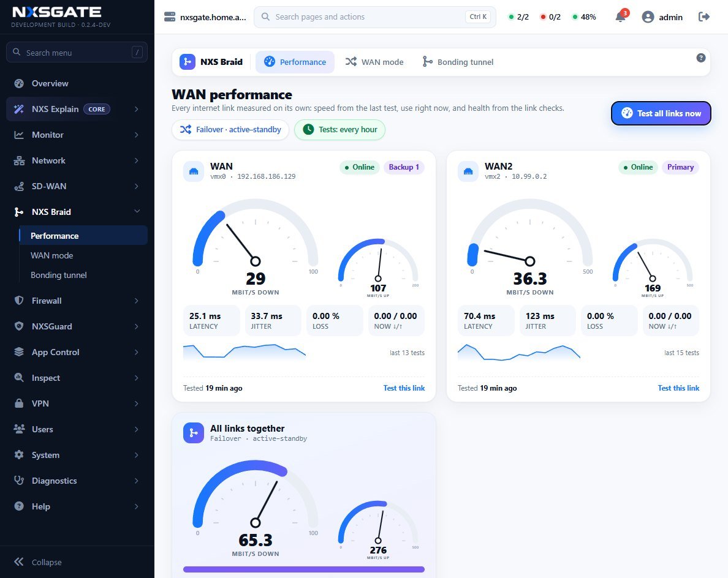The height and width of the screenshot is (578, 728).
Task: Click the WAN2 history sparkline chart
Action: 519,353
